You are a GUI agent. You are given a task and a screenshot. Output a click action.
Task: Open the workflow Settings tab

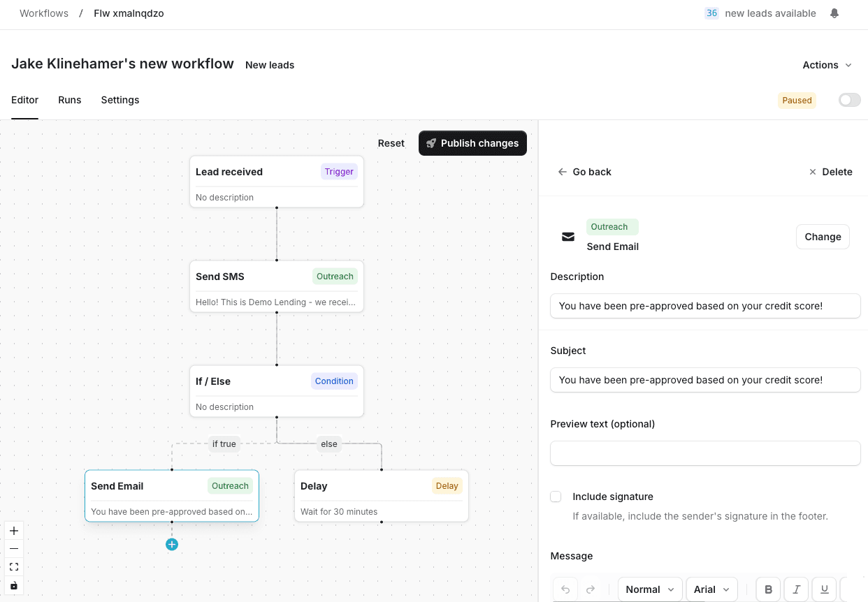[x=120, y=100]
